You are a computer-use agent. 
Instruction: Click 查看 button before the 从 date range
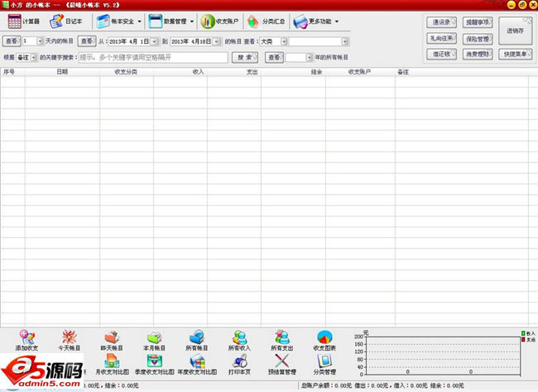[x=86, y=41]
